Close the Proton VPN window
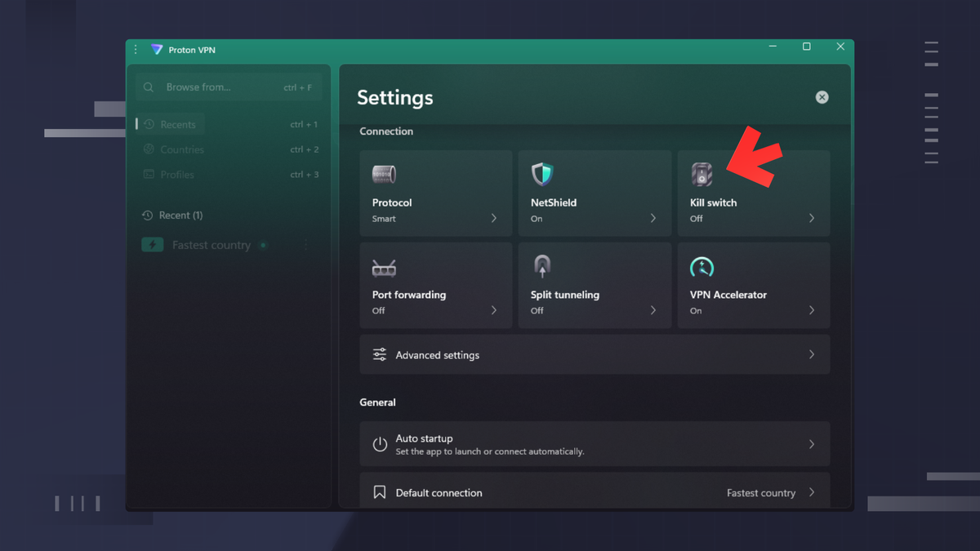 click(840, 47)
